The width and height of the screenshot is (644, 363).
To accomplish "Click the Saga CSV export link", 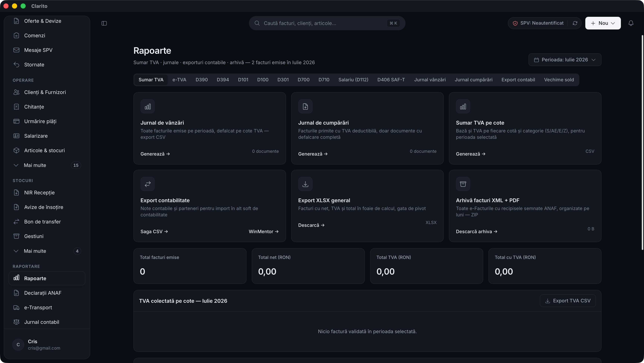I will 154,231.
